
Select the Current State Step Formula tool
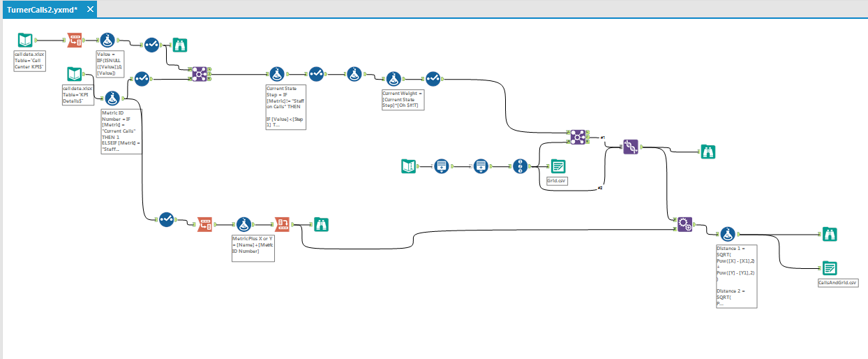coord(278,74)
